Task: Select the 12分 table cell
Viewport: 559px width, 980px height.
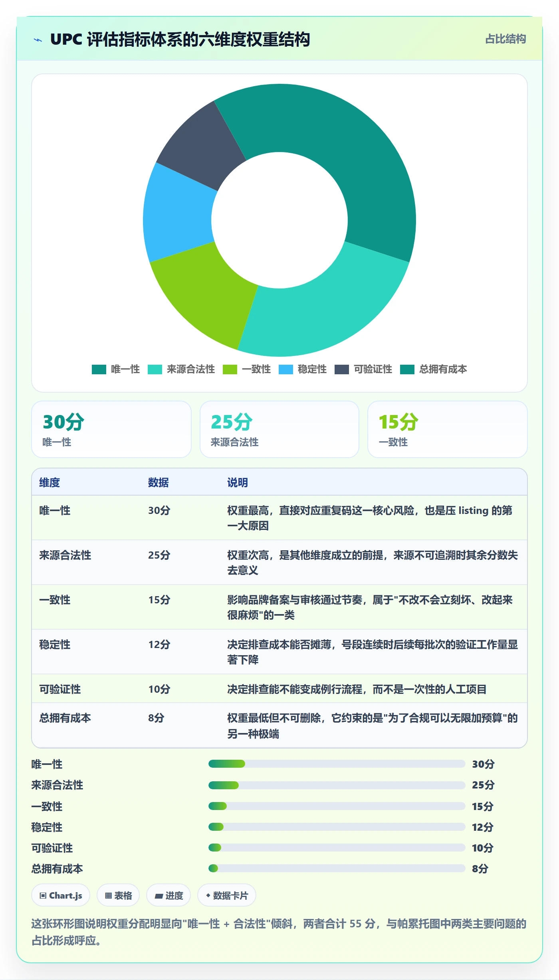Action: [159, 644]
